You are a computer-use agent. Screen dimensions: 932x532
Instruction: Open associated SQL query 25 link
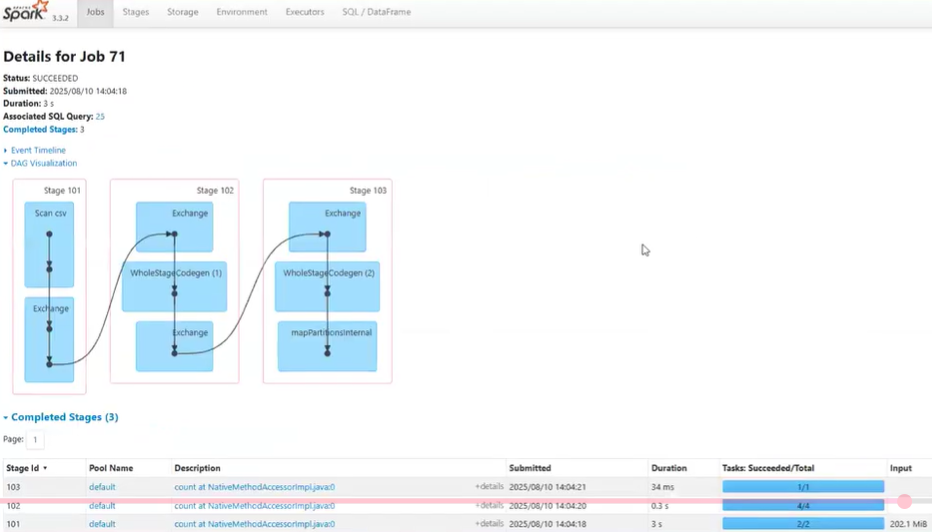(x=100, y=117)
